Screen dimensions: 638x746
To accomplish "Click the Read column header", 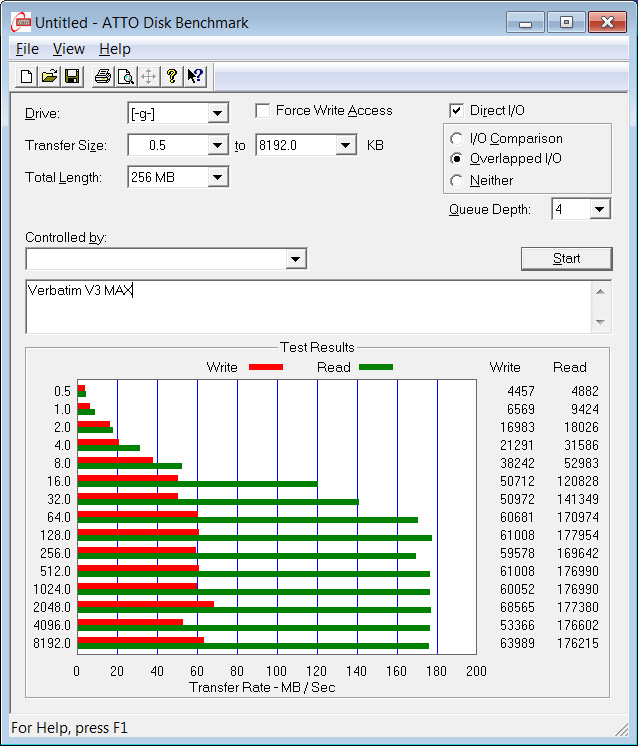I will pos(569,367).
